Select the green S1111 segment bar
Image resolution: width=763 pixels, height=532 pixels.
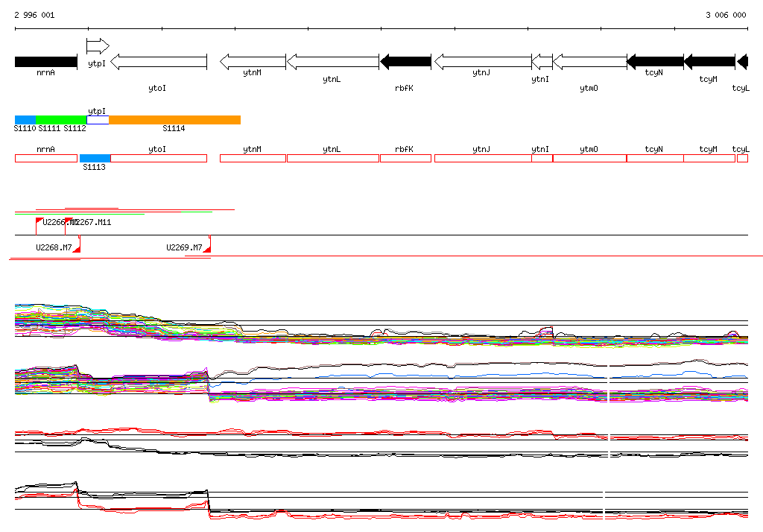click(61, 120)
